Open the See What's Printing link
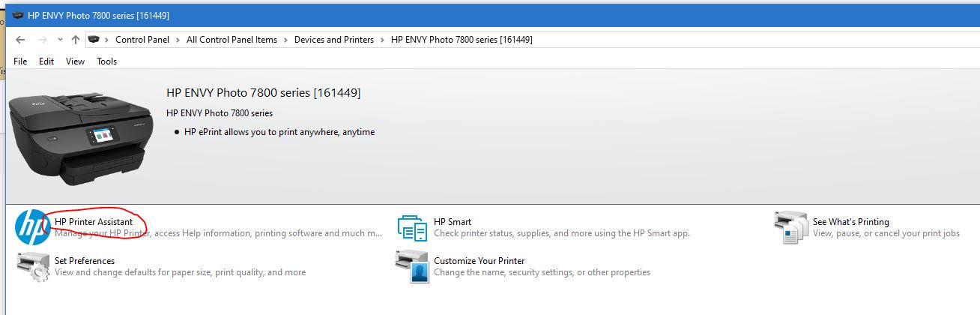 click(x=851, y=222)
